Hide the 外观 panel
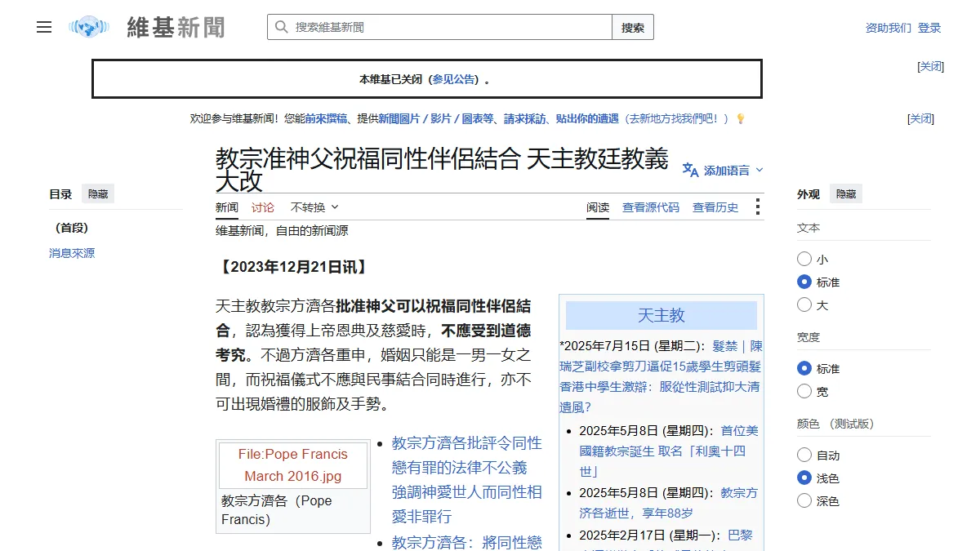 (846, 193)
